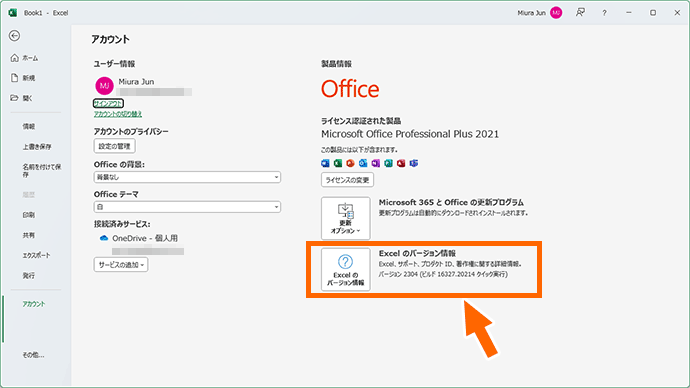Open the Office テーマ dropdown

pyautogui.click(x=187, y=207)
